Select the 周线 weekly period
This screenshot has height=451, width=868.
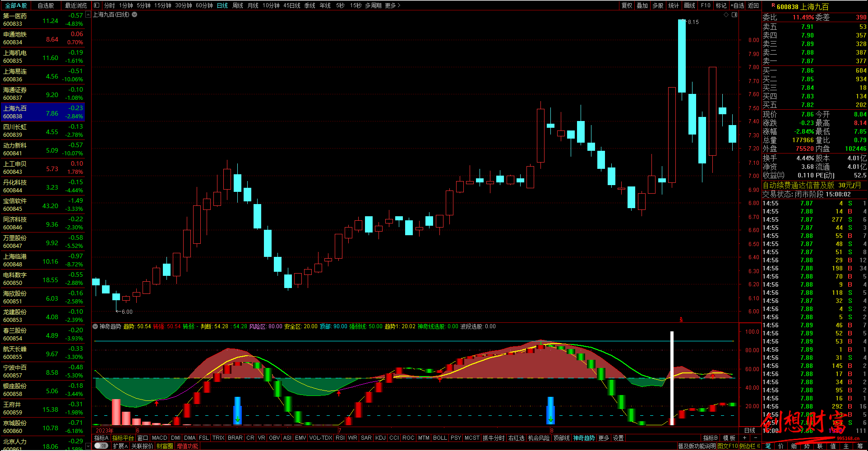click(238, 5)
